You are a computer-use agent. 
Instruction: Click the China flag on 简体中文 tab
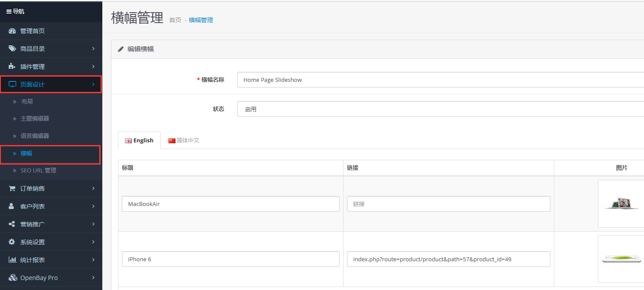[x=172, y=141]
